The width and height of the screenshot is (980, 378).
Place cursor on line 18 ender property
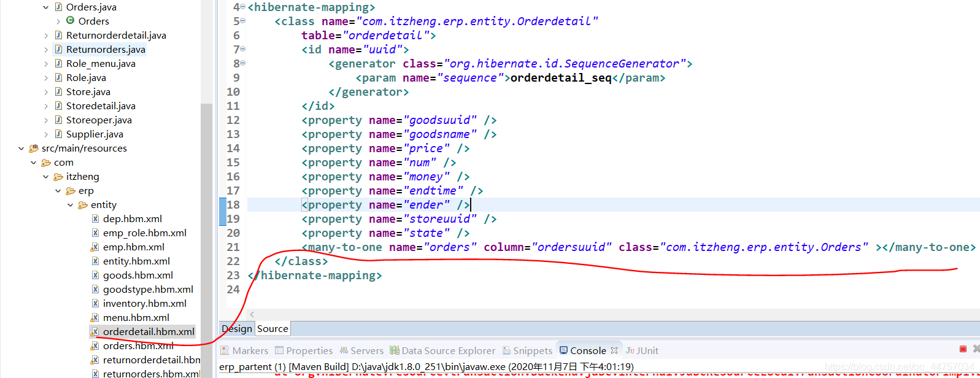click(385, 205)
